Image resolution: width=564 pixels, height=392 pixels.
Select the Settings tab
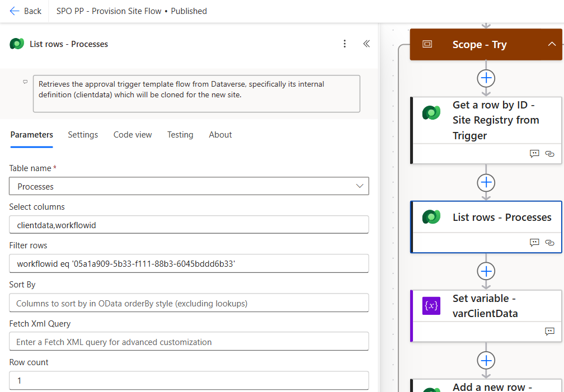82,135
